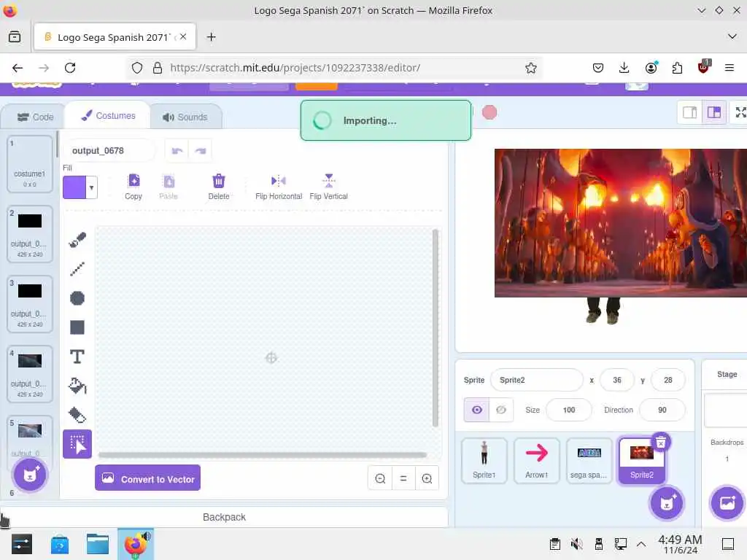Delete Sprite2 using its trash icon
Image resolution: width=747 pixels, height=560 pixels.
point(661,443)
